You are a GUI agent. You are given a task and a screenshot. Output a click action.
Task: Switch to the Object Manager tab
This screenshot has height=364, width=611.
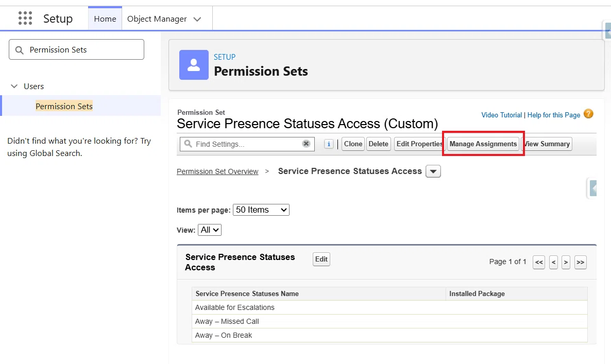pyautogui.click(x=157, y=19)
